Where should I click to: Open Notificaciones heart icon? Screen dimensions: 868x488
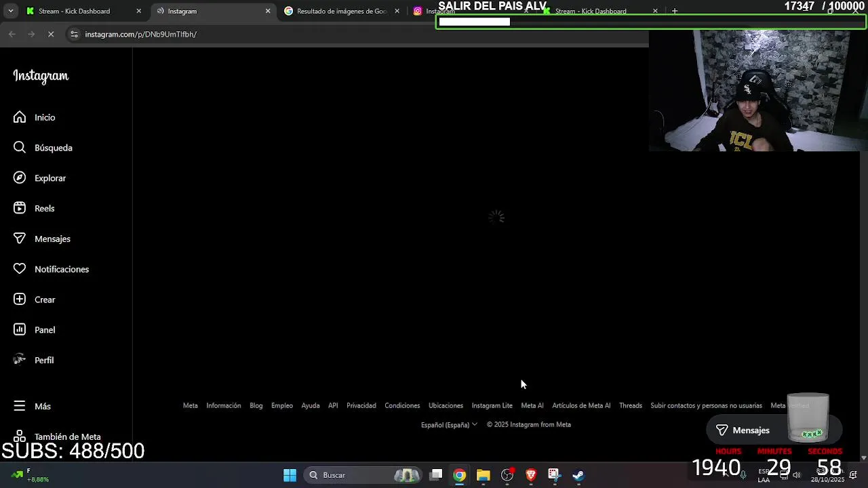20,269
